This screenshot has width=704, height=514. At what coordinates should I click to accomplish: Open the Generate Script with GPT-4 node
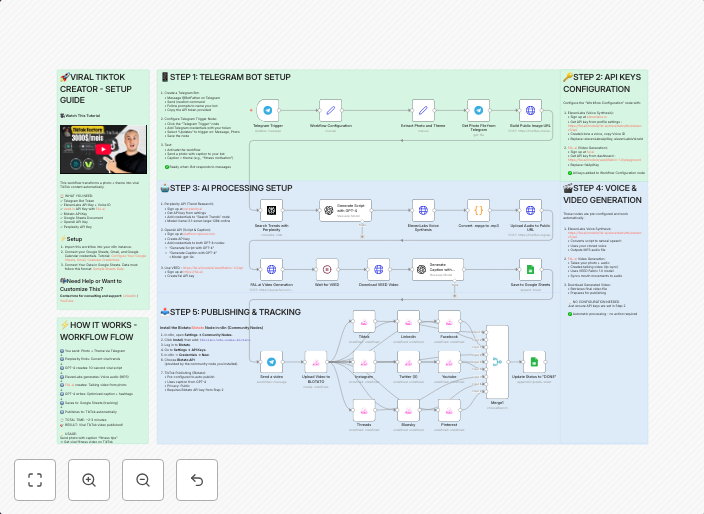point(340,210)
